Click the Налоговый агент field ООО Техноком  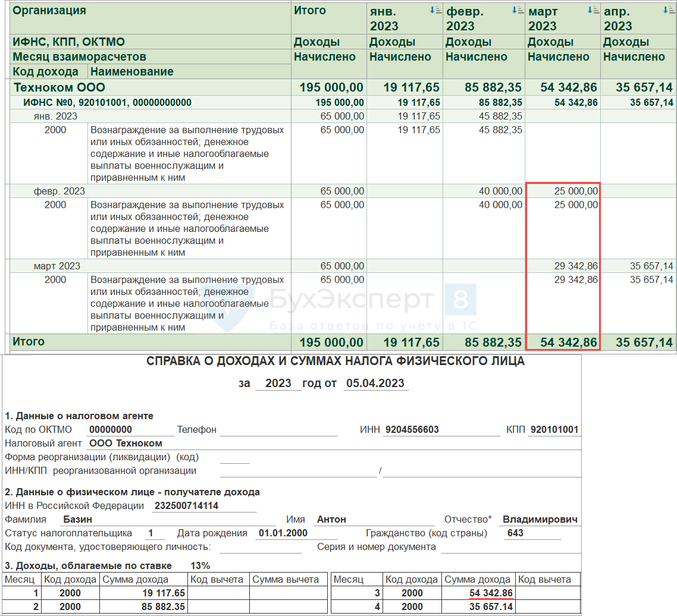pyautogui.click(x=126, y=443)
